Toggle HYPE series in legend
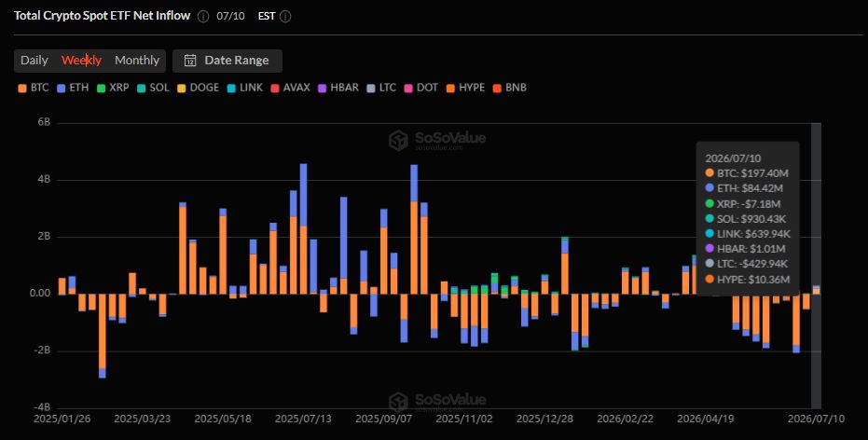 [465, 88]
